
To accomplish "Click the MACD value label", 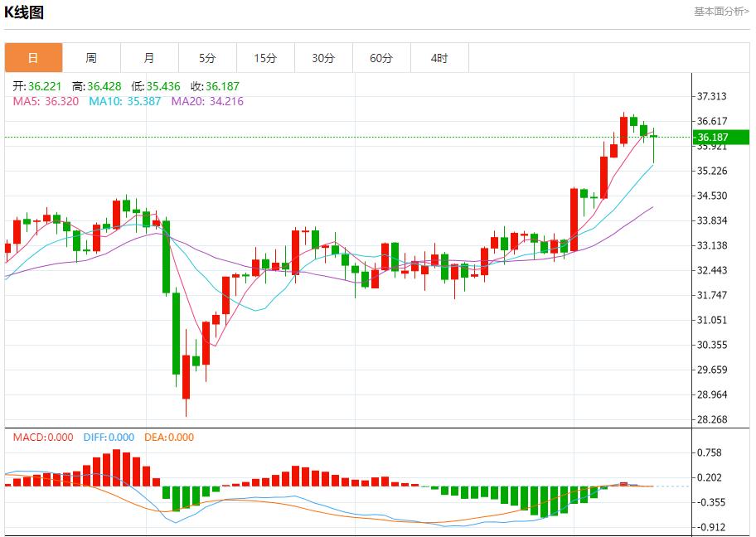I will coord(42,438).
